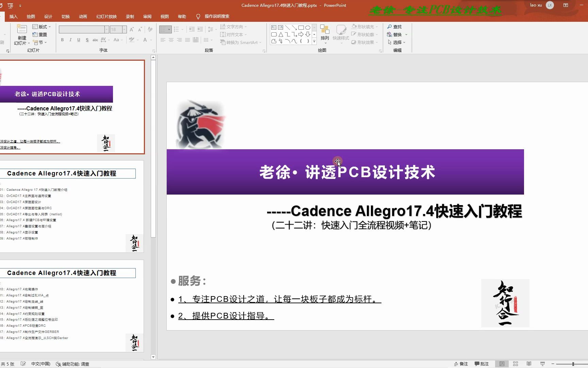Click the increase font size icon

click(132, 29)
